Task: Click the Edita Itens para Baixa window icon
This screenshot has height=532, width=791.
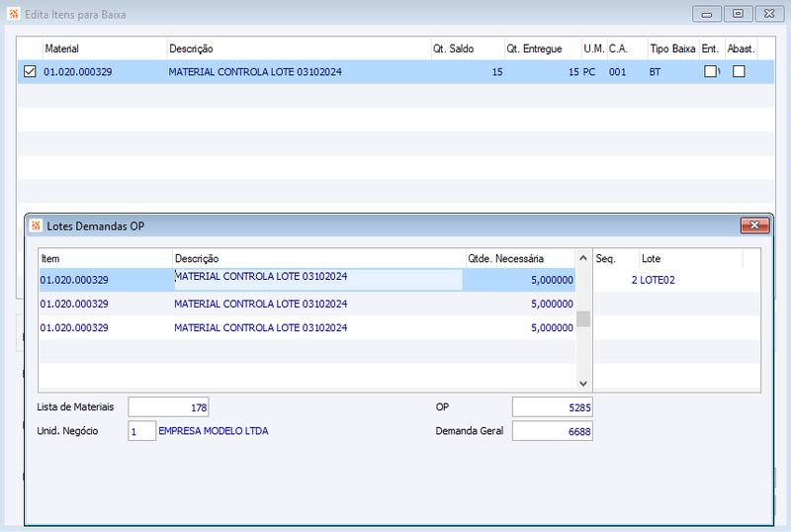Action: 14,14
